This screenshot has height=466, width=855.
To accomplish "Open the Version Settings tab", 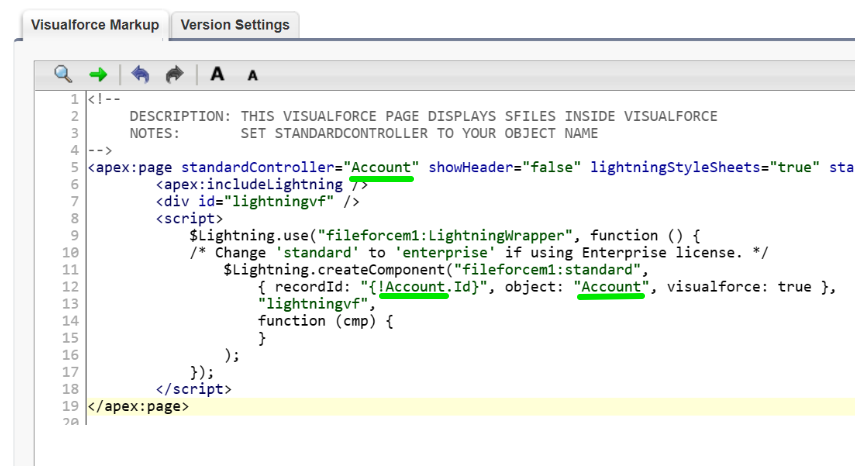I will click(x=235, y=25).
